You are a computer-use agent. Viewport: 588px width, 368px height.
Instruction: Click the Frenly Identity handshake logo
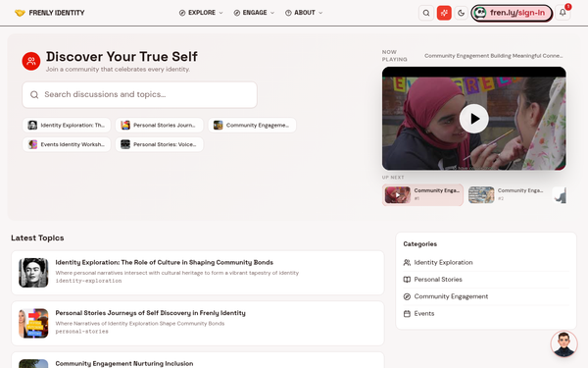coord(20,13)
